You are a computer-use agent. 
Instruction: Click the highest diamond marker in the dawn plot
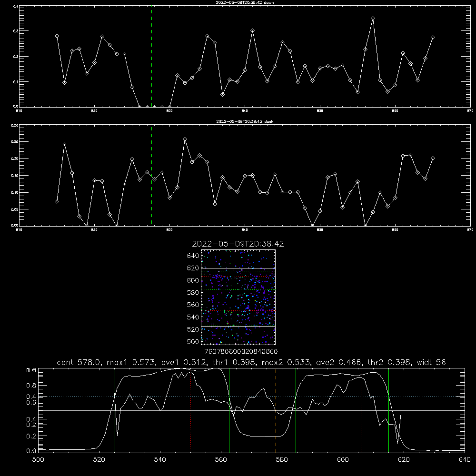[x=373, y=19]
